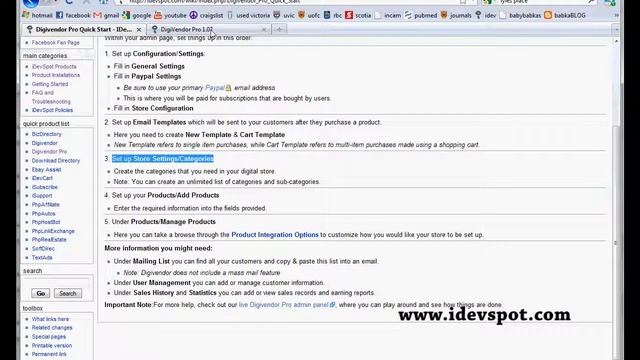The image size is (640, 360).
Task: Open the hotmail bookmark
Action: (x=38, y=16)
